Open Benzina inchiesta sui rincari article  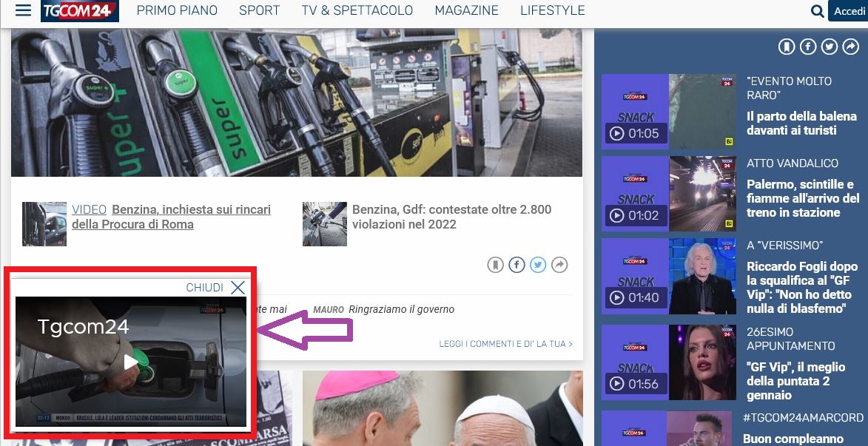pyautogui.click(x=172, y=217)
